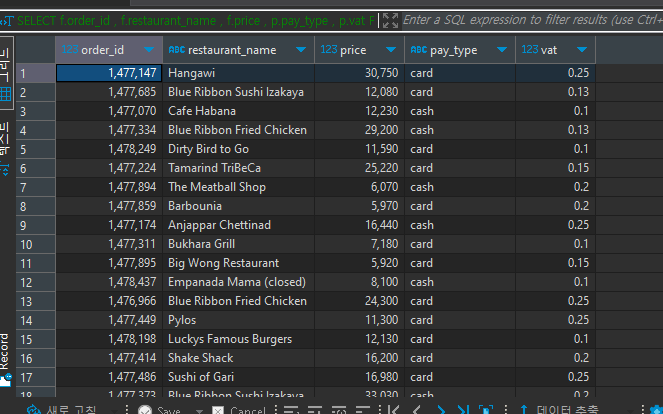Jump to the first row with the first-record arrow
Viewport: 663px width, 414px height.
coord(394,410)
